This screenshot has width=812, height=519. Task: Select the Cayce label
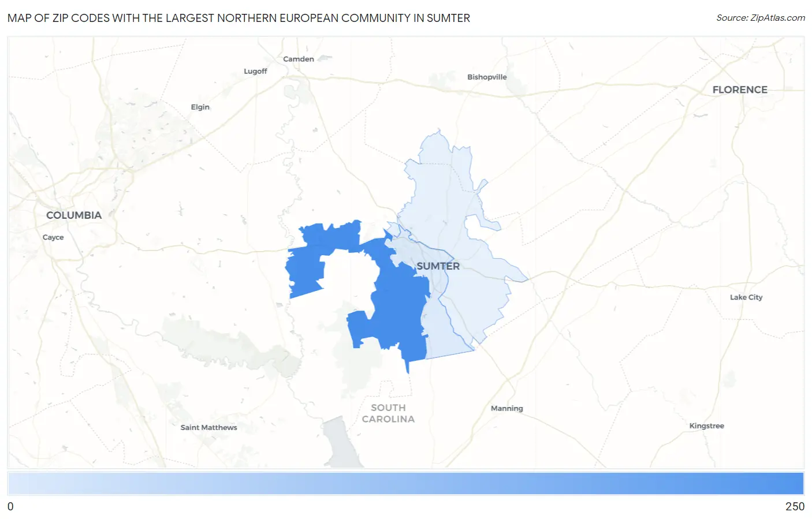(x=53, y=237)
